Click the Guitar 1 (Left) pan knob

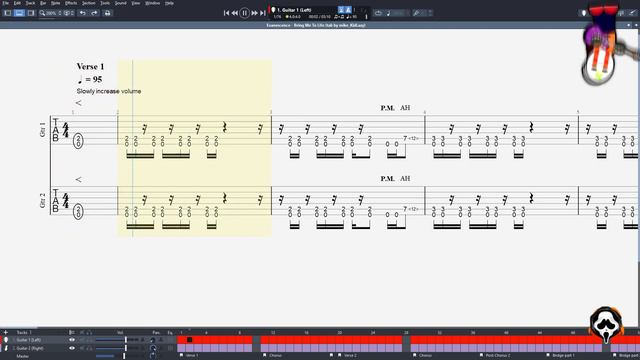(x=153, y=340)
